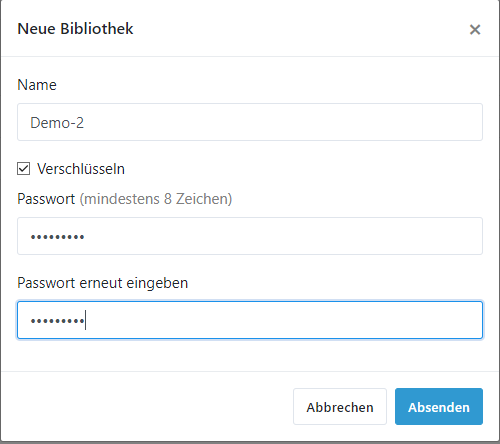The image size is (500, 444).
Task: Click the Name label above the first field
Action: click(x=37, y=85)
